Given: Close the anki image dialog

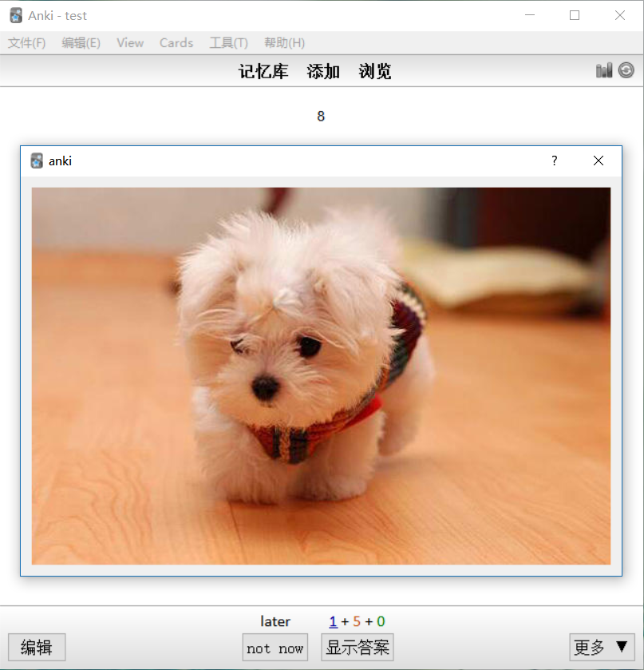Looking at the screenshot, I should coord(599,161).
